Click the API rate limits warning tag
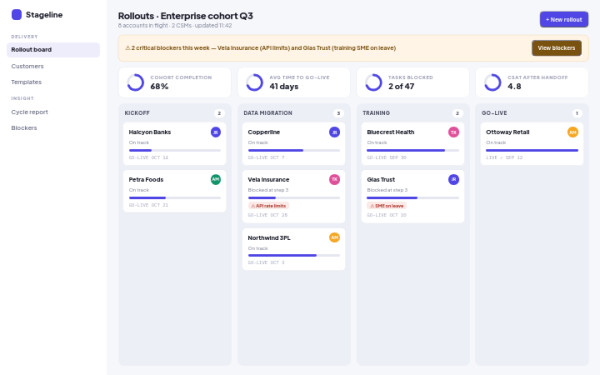Screen dimensions: 600x375 click(268, 206)
